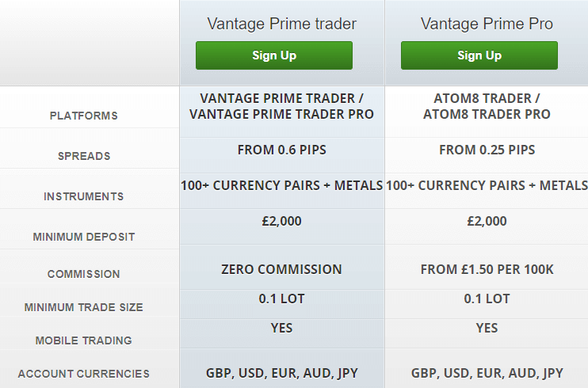Click Sign Up under Vantage Prime Pro

pyautogui.click(x=479, y=55)
